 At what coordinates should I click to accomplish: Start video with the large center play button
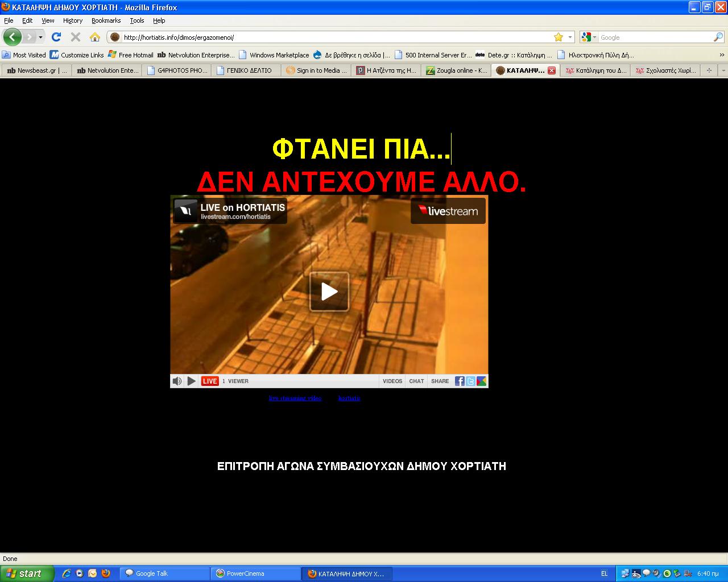(329, 292)
